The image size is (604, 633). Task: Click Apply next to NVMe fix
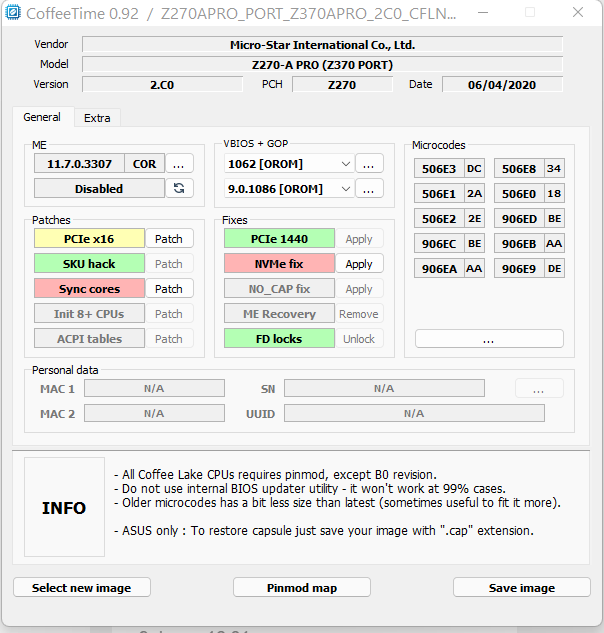[359, 264]
